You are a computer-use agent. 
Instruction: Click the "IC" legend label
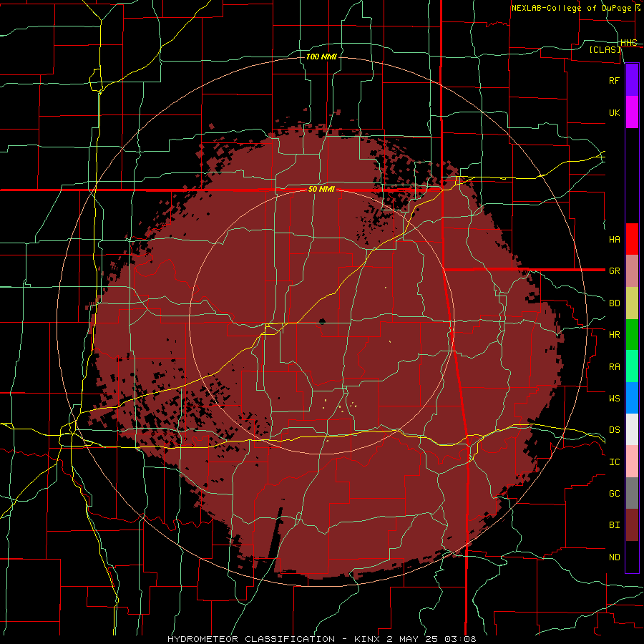point(615,462)
